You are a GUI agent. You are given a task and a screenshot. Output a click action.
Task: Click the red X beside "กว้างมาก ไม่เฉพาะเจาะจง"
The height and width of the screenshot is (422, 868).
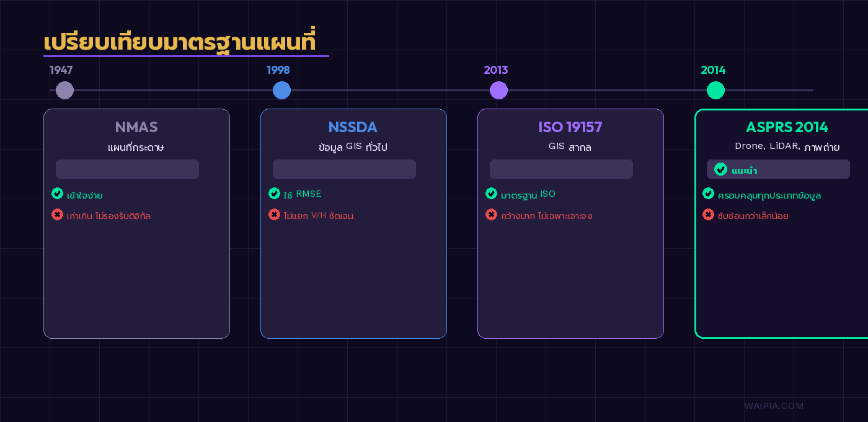tap(491, 215)
